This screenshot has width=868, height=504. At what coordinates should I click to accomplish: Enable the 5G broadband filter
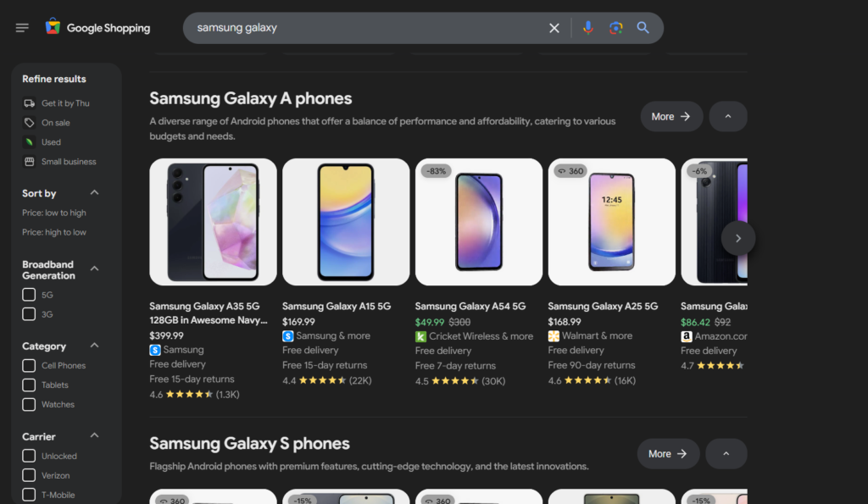29,294
